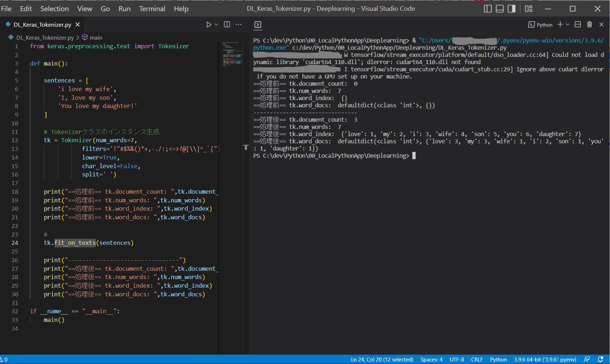Click the Tokenizer import on line 1
The height and width of the screenshot is (364, 610).
(x=174, y=46)
